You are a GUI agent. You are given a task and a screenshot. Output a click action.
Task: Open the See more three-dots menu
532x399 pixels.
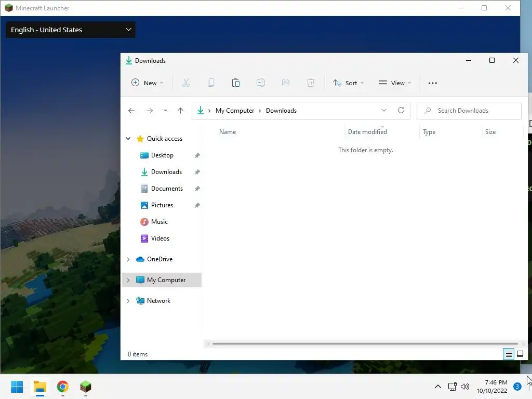pyautogui.click(x=433, y=83)
